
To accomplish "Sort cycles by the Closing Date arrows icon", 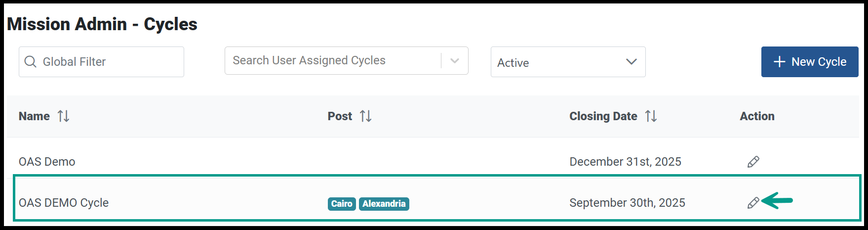I will coord(651,116).
